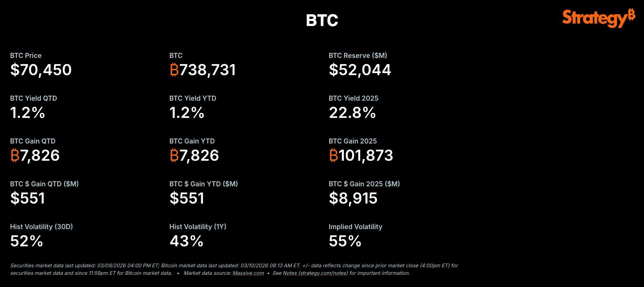Select the BTC $ Gain YTD $551 value

(x=187, y=198)
